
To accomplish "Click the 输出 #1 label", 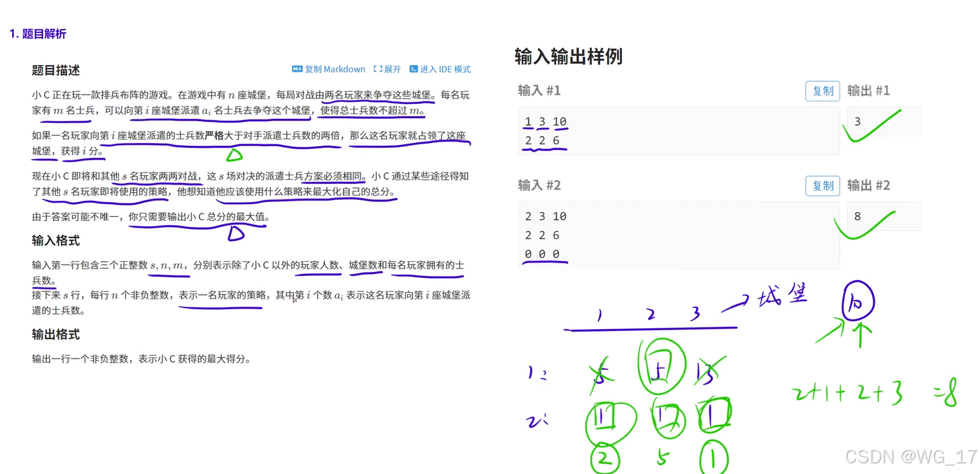I will click(868, 91).
